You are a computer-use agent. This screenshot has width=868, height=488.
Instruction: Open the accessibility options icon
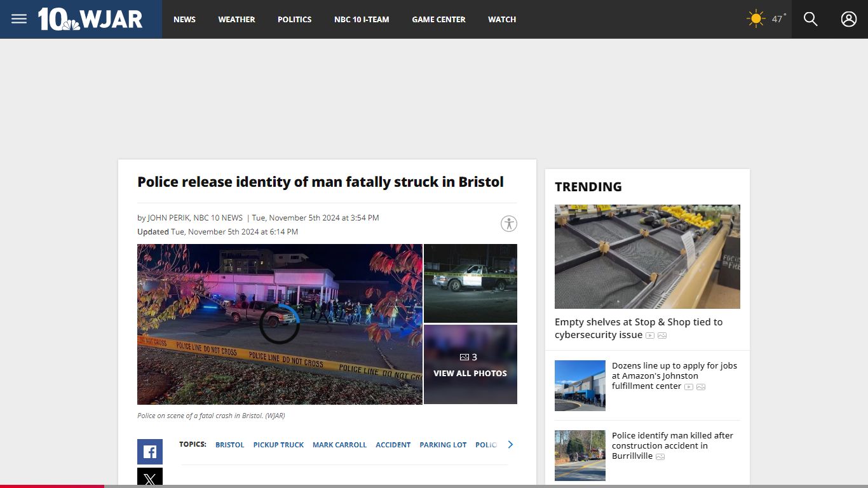coord(509,224)
